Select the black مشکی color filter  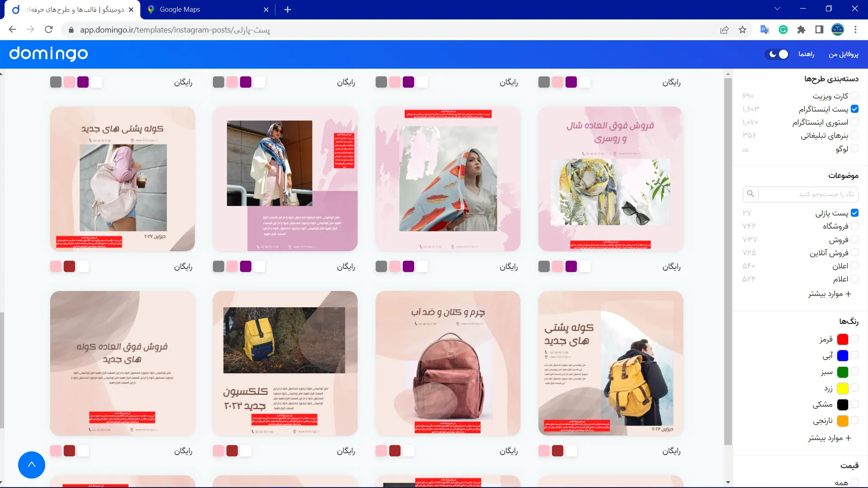[x=854, y=404]
